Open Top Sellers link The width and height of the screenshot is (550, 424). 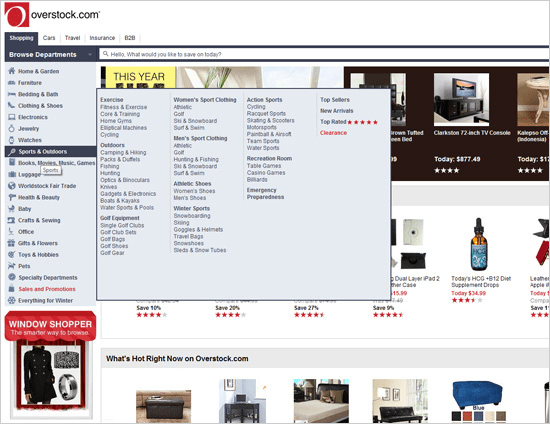[x=335, y=100]
